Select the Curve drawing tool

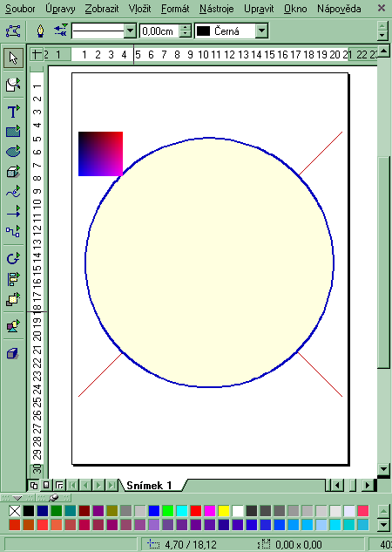point(13,192)
